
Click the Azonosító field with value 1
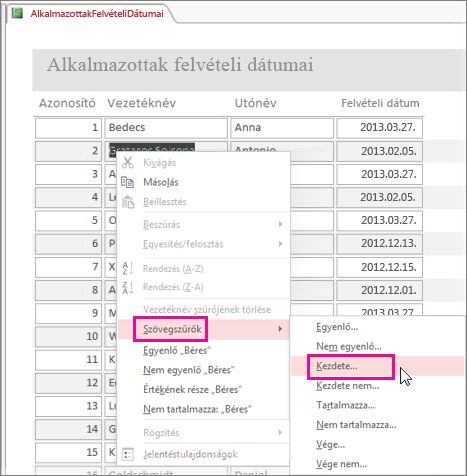pyautogui.click(x=68, y=128)
